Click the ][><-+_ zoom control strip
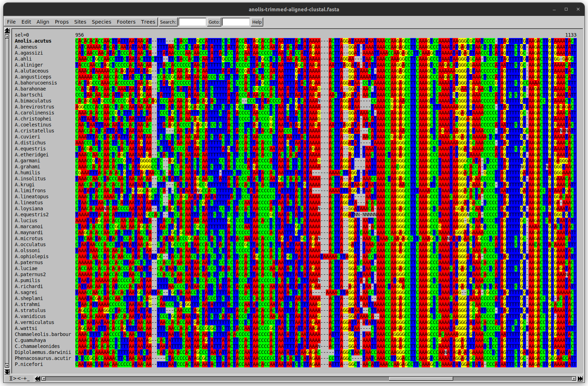This screenshot has width=588, height=386. coord(19,379)
